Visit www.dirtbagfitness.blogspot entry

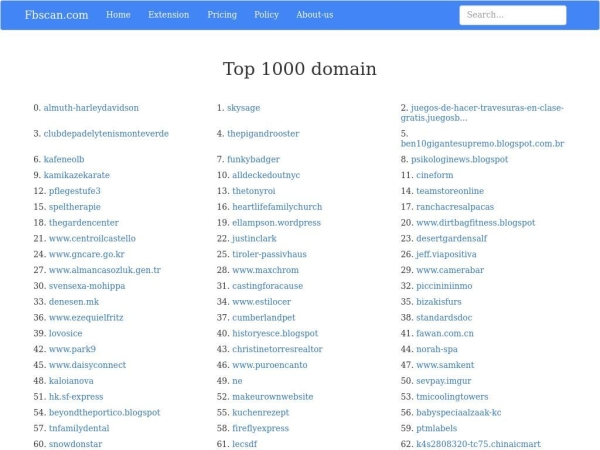click(476, 223)
